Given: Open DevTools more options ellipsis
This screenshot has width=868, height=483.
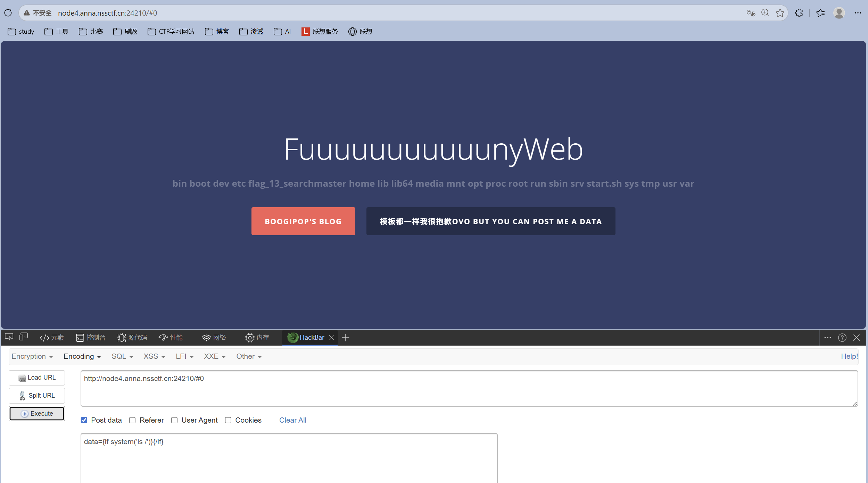Looking at the screenshot, I should (828, 338).
